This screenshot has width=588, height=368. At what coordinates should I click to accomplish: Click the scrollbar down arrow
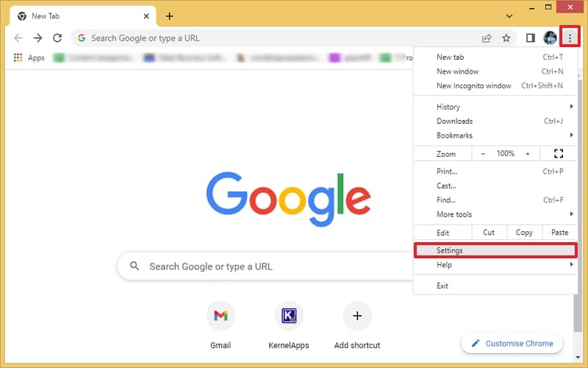click(578, 358)
